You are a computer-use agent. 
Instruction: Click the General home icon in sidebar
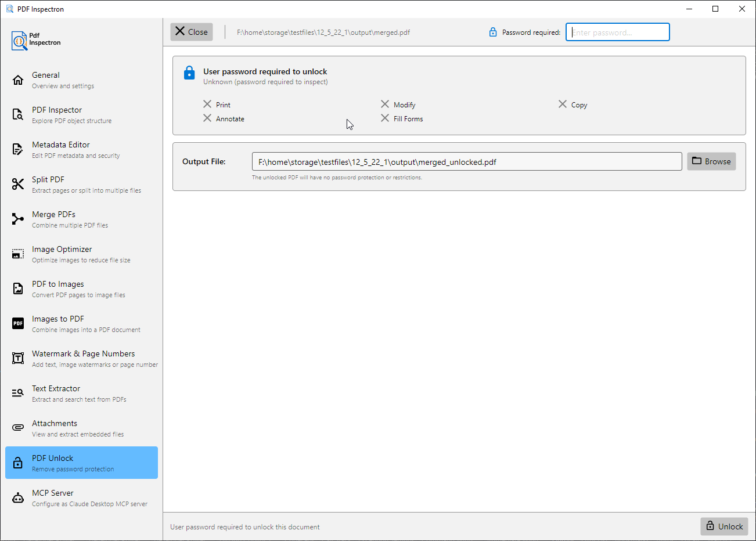18,80
